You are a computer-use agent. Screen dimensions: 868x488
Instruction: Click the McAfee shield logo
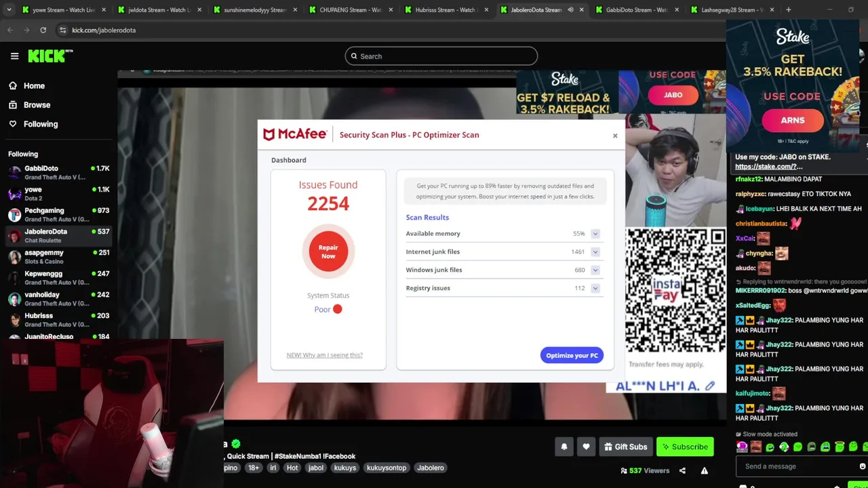pos(269,134)
